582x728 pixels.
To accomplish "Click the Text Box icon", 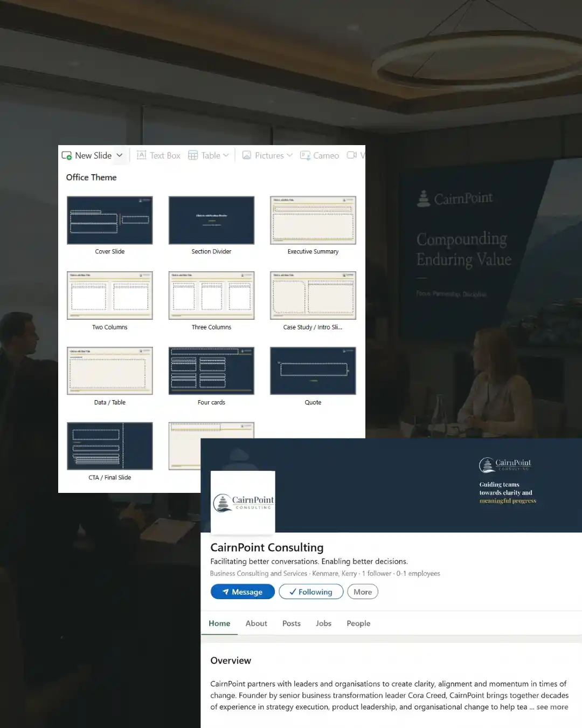I will pyautogui.click(x=142, y=155).
